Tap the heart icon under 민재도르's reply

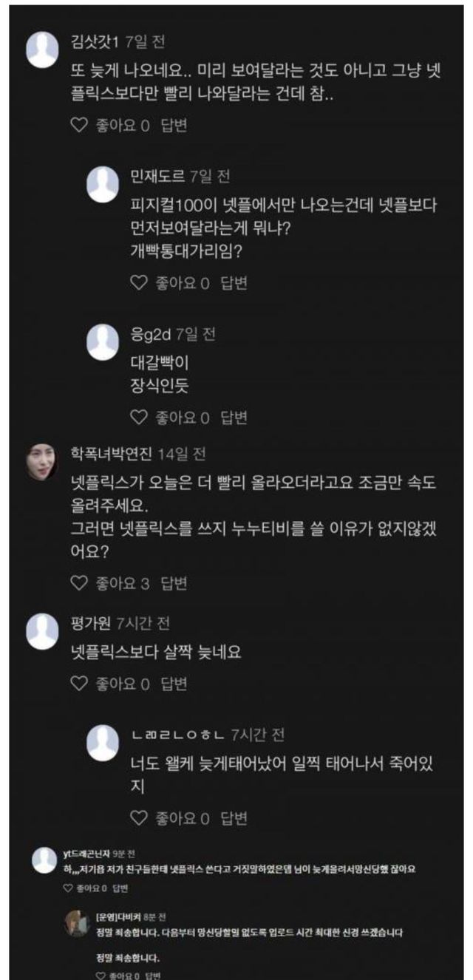point(139,283)
